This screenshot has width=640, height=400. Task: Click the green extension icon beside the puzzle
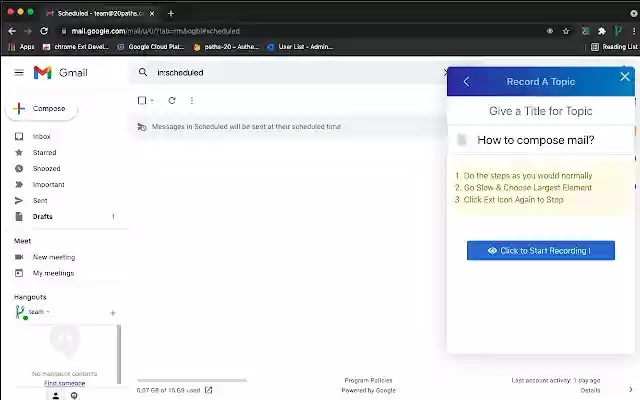[x=585, y=31]
